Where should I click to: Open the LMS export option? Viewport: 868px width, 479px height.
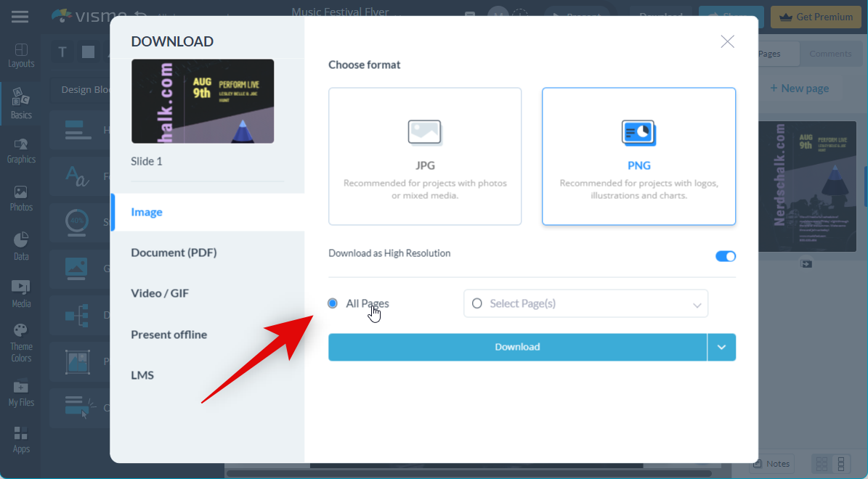tap(142, 375)
